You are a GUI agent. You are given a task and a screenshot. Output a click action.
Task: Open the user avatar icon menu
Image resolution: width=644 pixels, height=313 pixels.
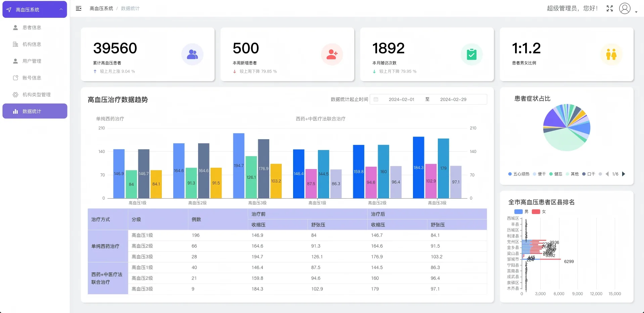click(x=625, y=8)
